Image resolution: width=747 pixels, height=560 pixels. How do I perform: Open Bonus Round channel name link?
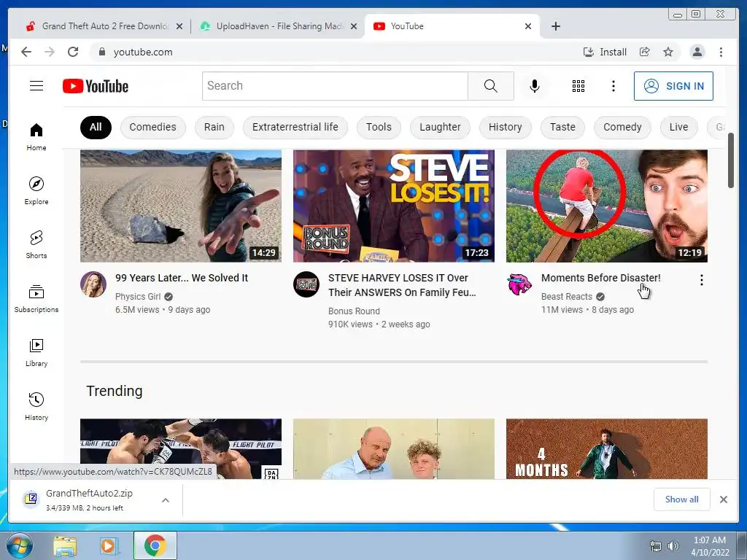(354, 311)
